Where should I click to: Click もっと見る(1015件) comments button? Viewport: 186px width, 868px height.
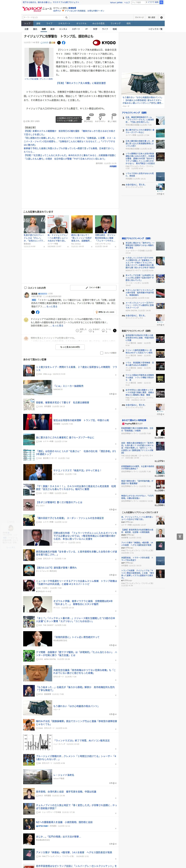(70, 347)
